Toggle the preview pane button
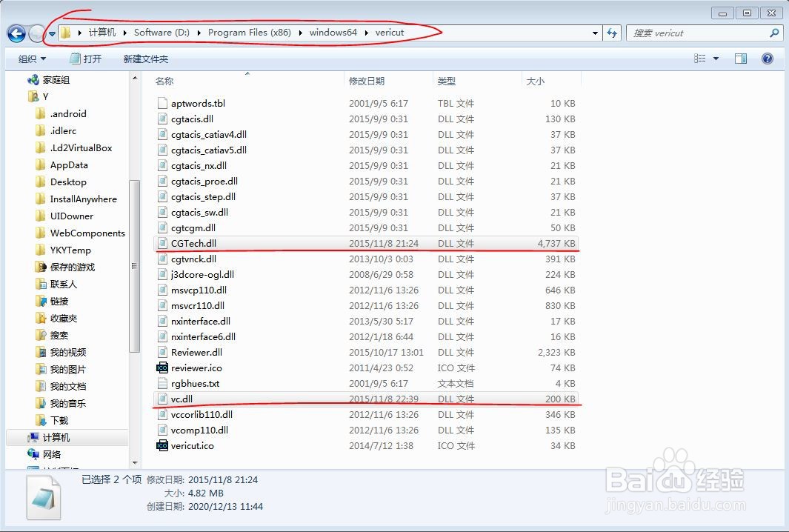The width and height of the screenshot is (789, 532). [741, 59]
